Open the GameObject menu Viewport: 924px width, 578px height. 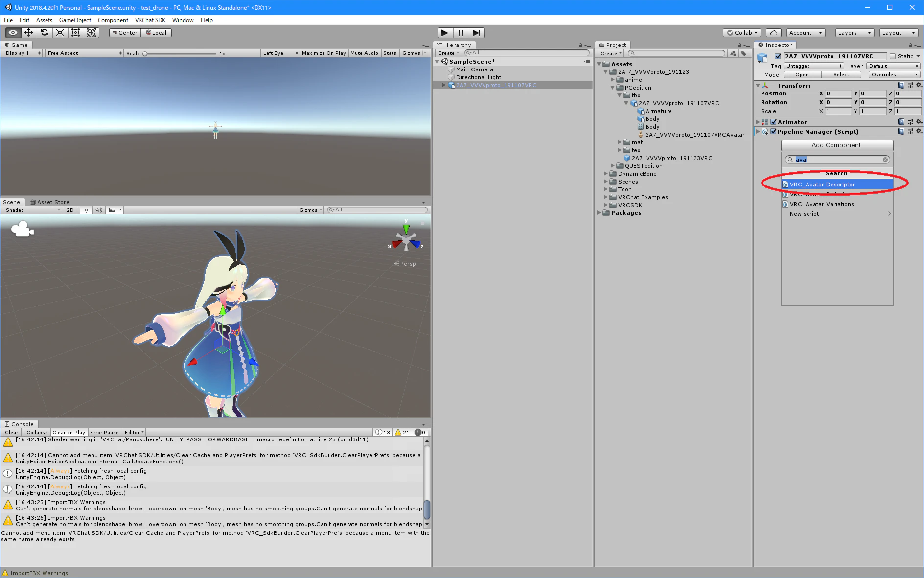[x=75, y=20]
